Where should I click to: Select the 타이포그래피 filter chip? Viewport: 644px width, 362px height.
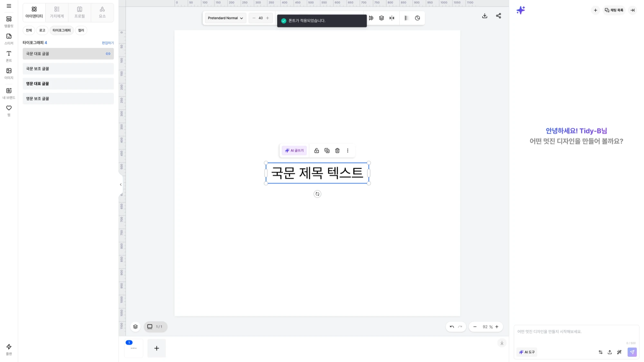click(x=62, y=30)
